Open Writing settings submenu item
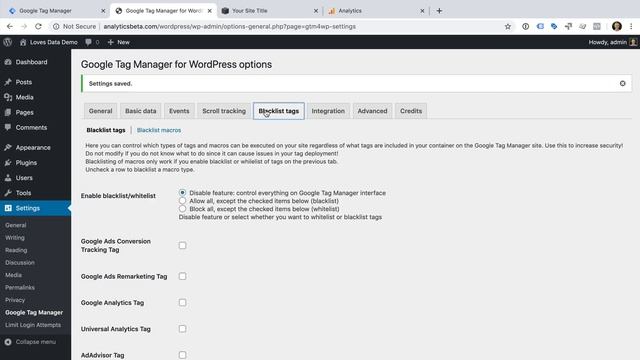The height and width of the screenshot is (360, 640). (15, 238)
